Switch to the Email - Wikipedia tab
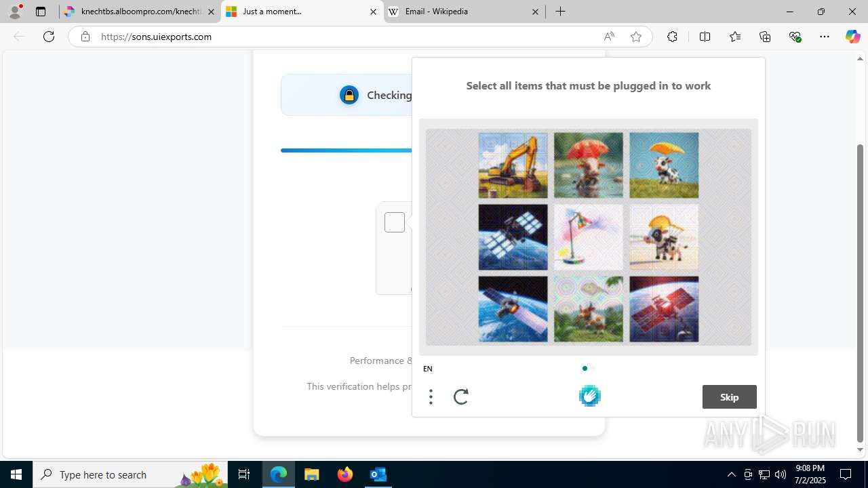Viewport: 868px width, 488px height. pyautogui.click(x=465, y=12)
